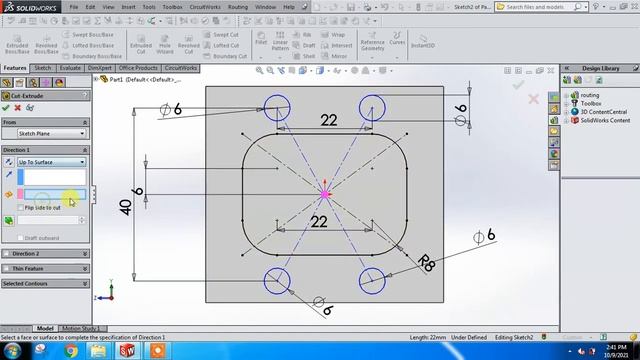This screenshot has height=360, width=640.
Task: Toggle the detailed preview glasses icon
Action: pyautogui.click(x=30, y=108)
